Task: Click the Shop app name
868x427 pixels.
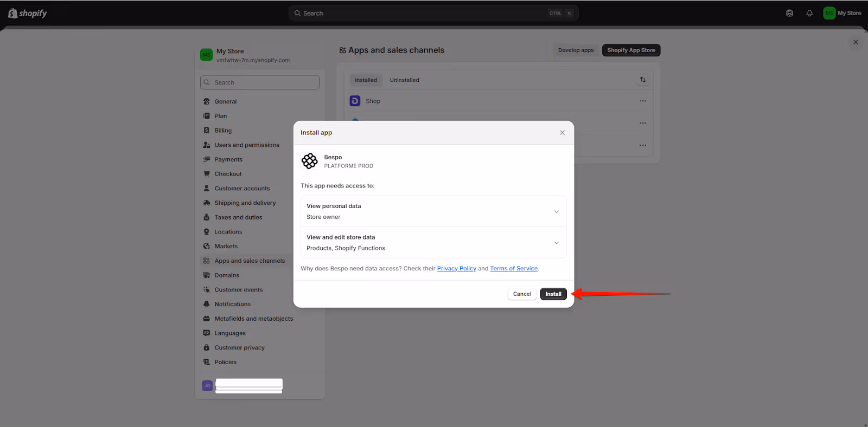Action: tap(373, 101)
